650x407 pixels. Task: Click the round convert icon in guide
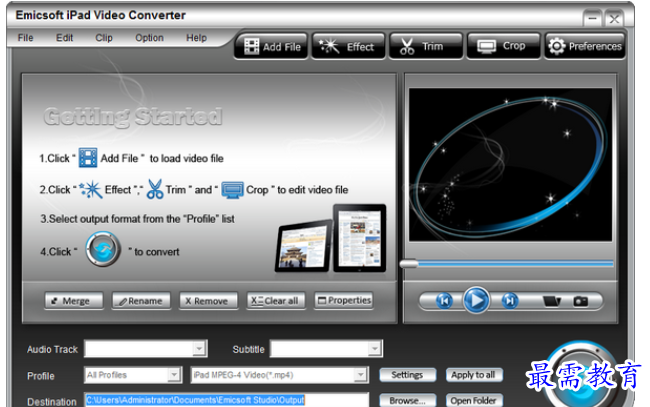pyautogui.click(x=103, y=250)
